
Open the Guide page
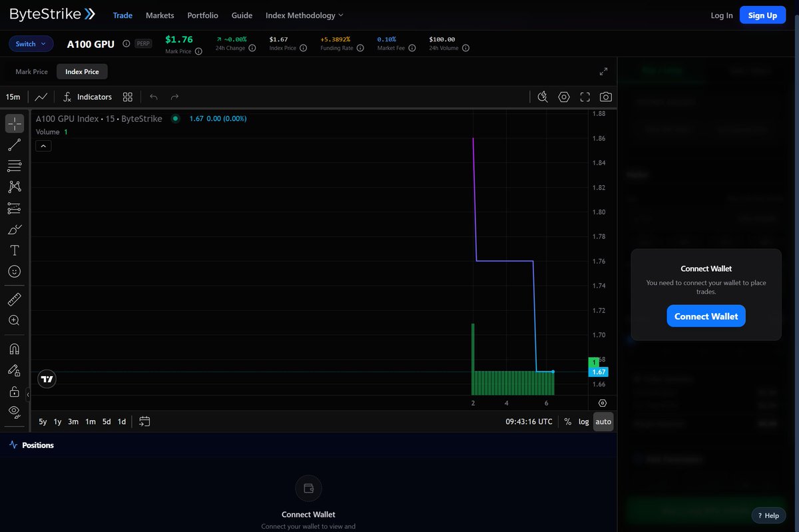(x=242, y=15)
